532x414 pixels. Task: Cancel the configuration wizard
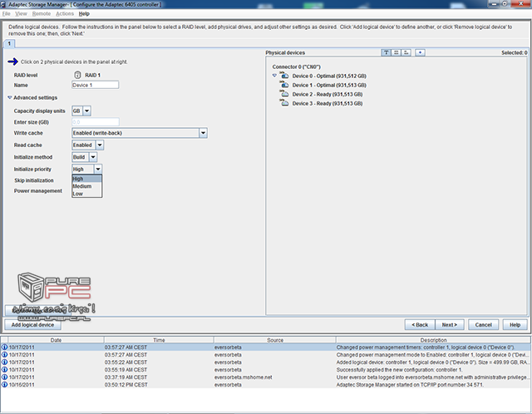pos(483,325)
